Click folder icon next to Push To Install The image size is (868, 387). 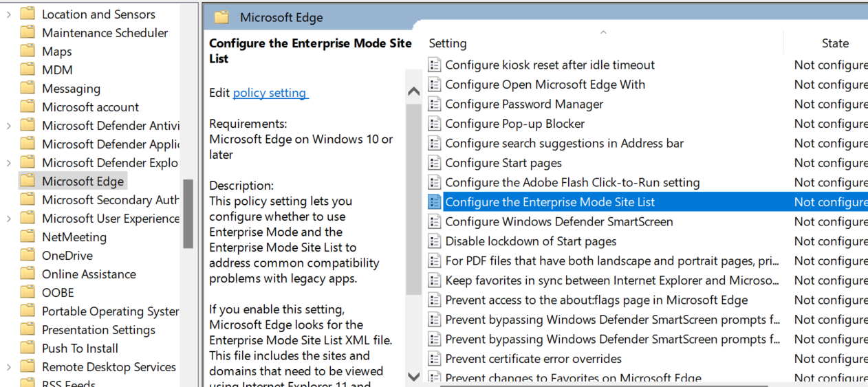pyautogui.click(x=28, y=348)
